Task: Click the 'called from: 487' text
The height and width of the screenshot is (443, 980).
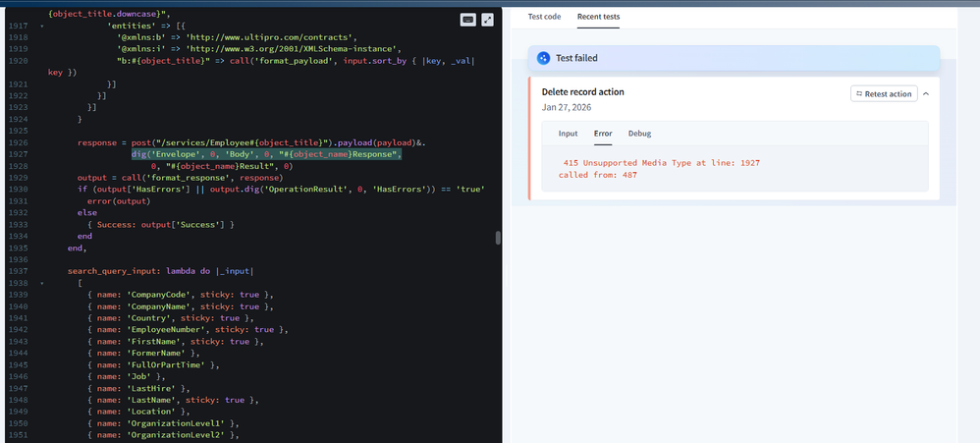Action: click(597, 175)
